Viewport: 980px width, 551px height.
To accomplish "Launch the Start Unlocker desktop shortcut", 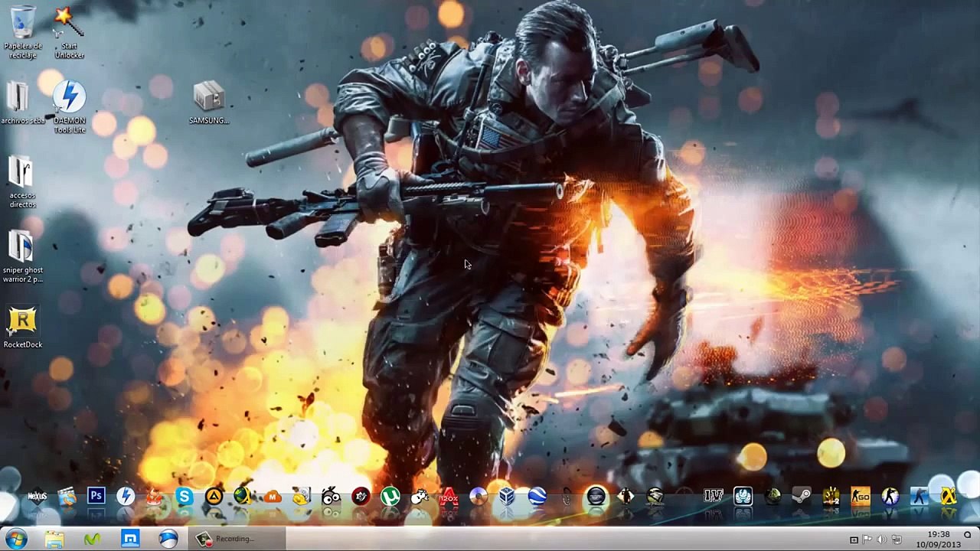I will click(69, 33).
